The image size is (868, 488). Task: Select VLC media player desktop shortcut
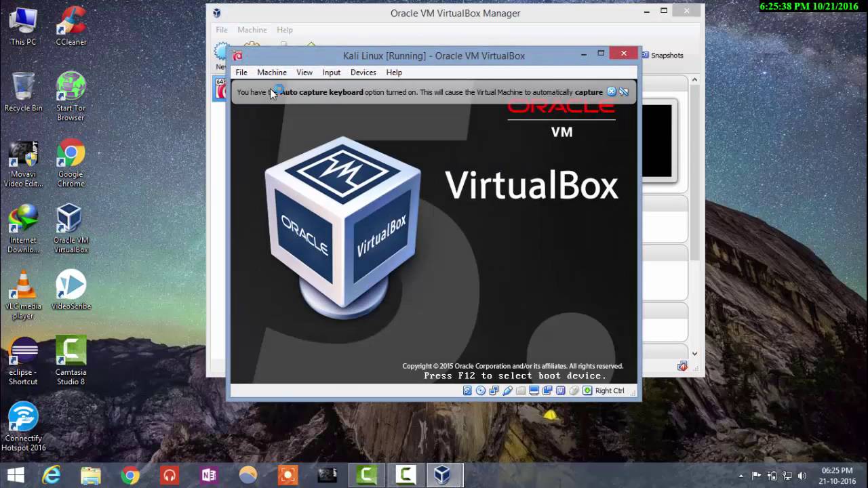23,296
